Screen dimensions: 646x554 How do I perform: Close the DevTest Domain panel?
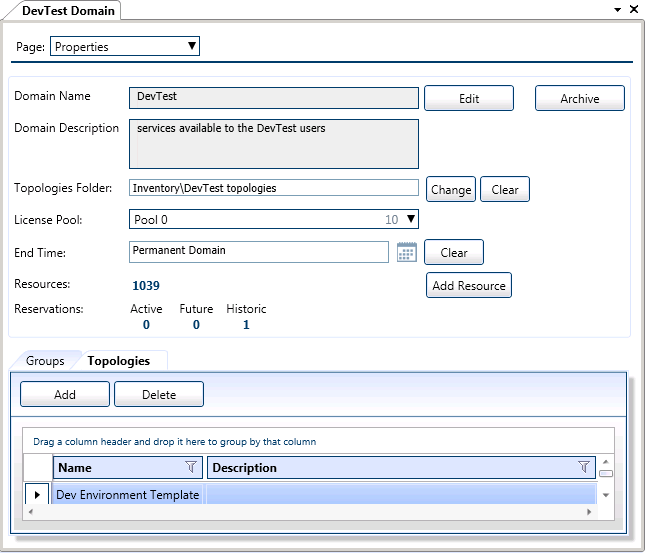click(x=634, y=9)
